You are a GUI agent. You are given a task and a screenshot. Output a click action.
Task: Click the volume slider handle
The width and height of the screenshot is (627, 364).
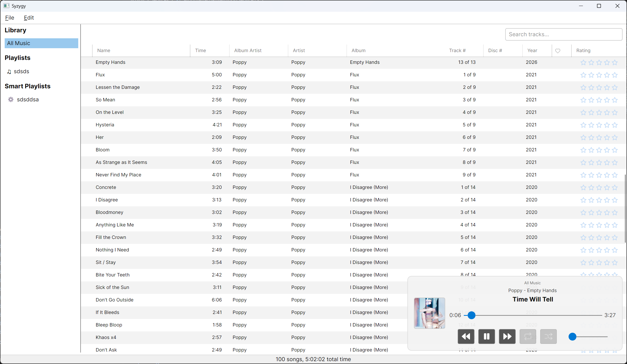572,337
